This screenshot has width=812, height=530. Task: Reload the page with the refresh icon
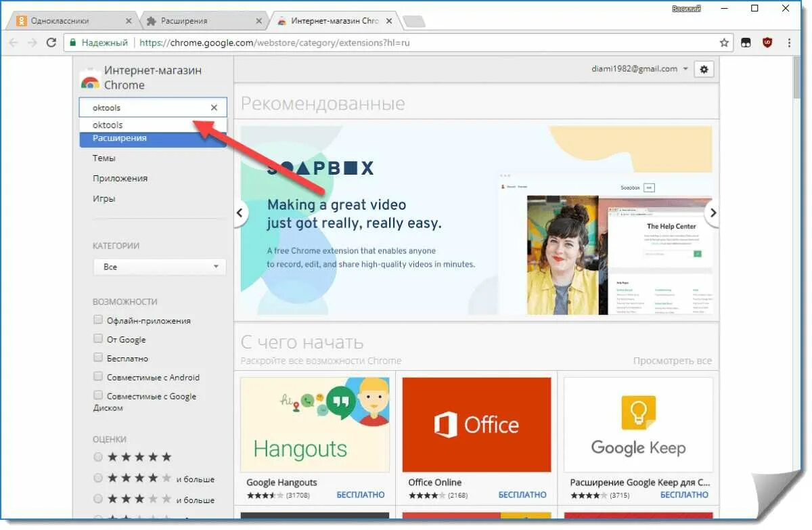click(x=51, y=43)
